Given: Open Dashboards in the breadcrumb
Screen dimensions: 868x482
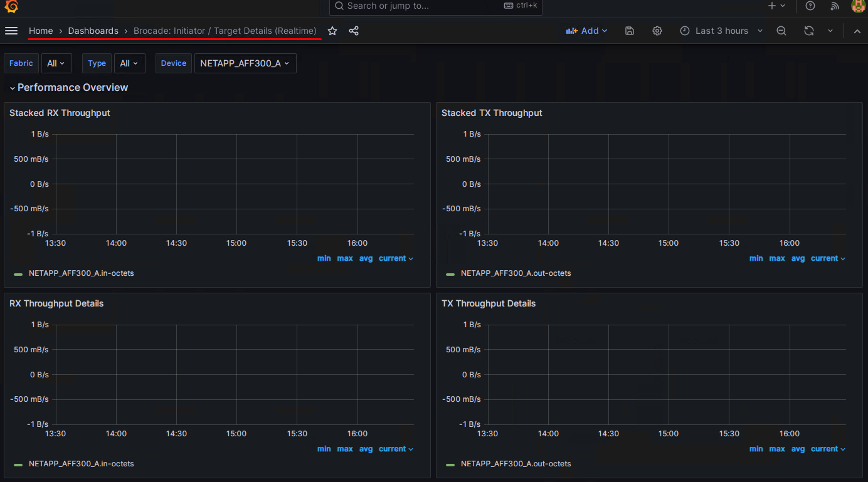Looking at the screenshot, I should pyautogui.click(x=93, y=30).
